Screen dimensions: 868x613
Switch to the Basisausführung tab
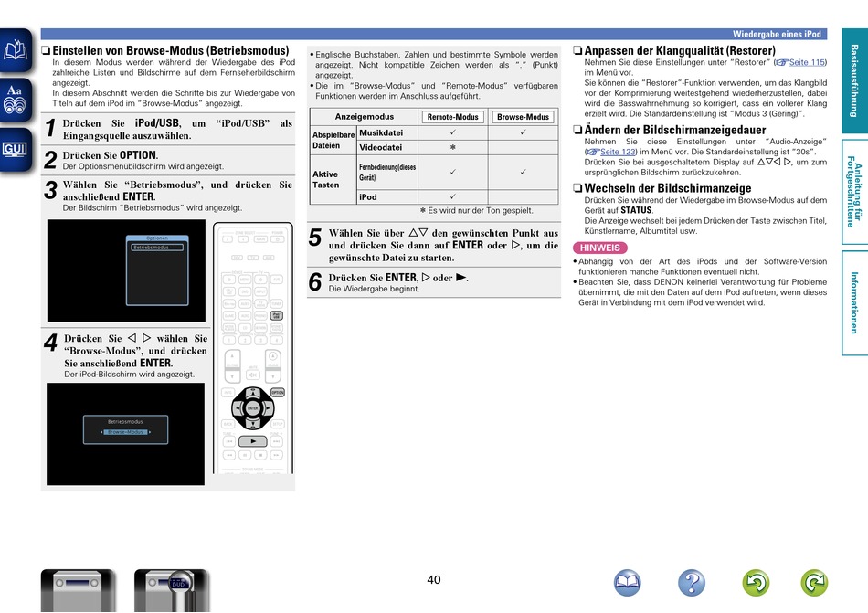click(x=854, y=80)
